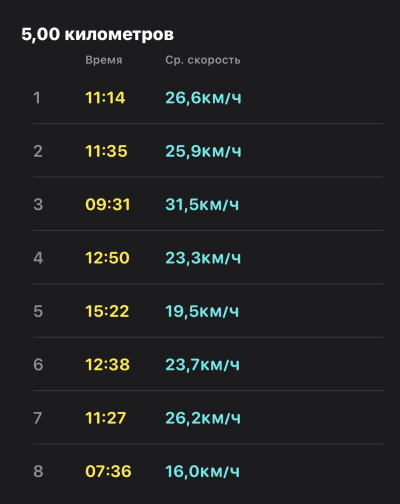Select split time 12:38

(107, 364)
